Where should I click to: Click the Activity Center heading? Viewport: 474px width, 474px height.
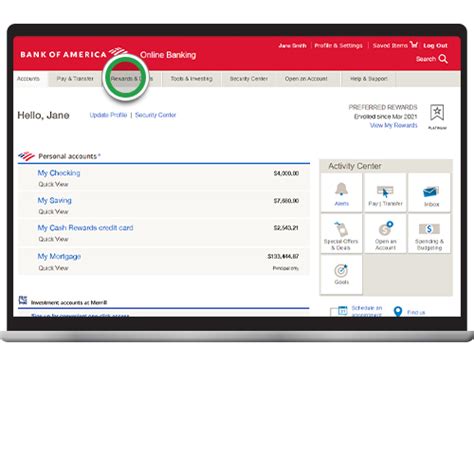355,166
